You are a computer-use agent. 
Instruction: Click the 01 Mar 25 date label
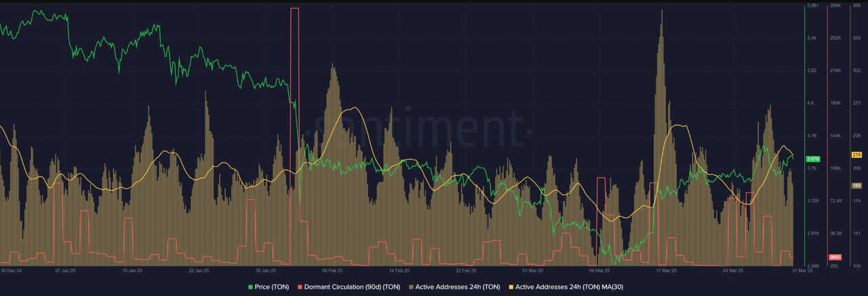coord(532,271)
